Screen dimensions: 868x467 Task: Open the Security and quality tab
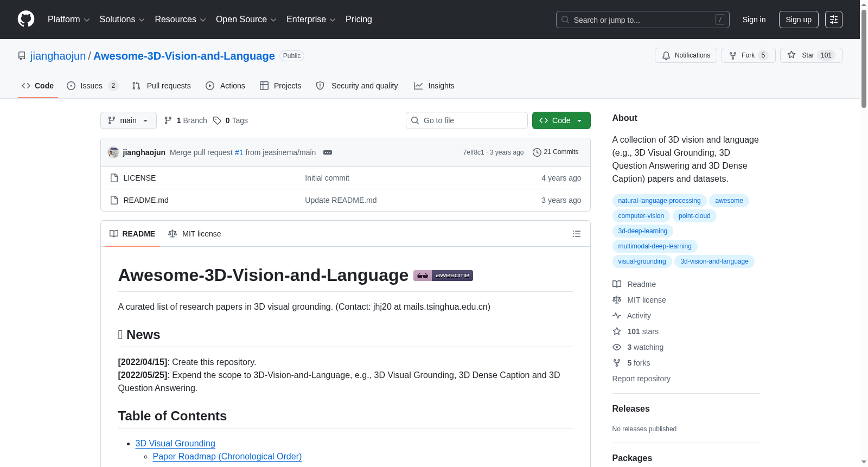click(x=357, y=86)
